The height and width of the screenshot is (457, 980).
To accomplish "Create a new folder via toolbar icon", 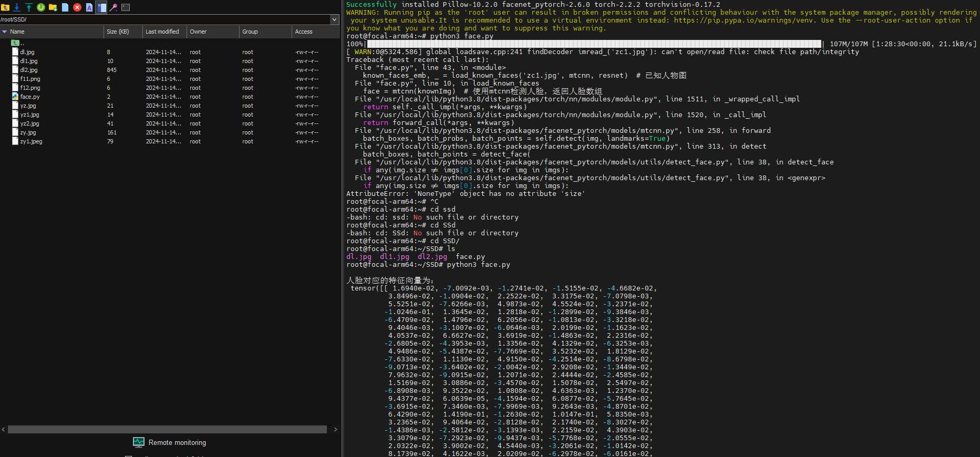I will 53,7.
